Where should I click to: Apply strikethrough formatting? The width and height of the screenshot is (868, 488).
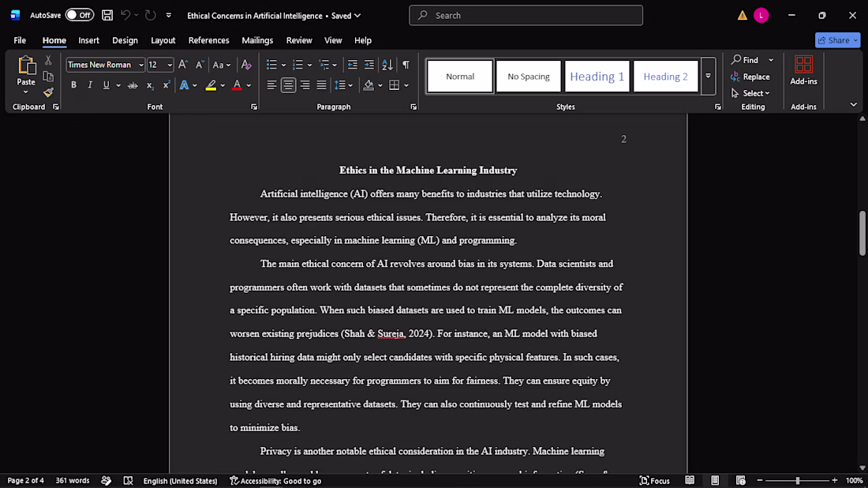(x=133, y=85)
